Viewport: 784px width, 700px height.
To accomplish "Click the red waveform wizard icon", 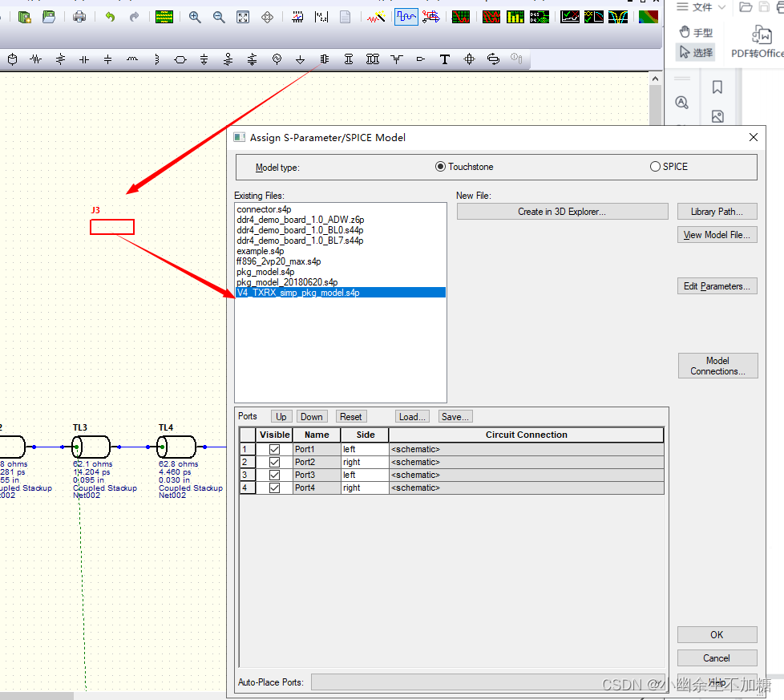I will (376, 17).
